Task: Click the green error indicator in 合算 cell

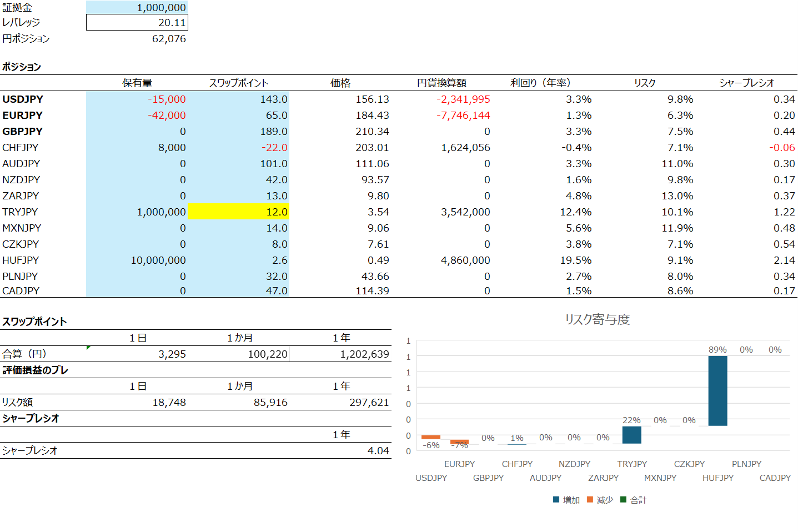Action: tap(88, 348)
